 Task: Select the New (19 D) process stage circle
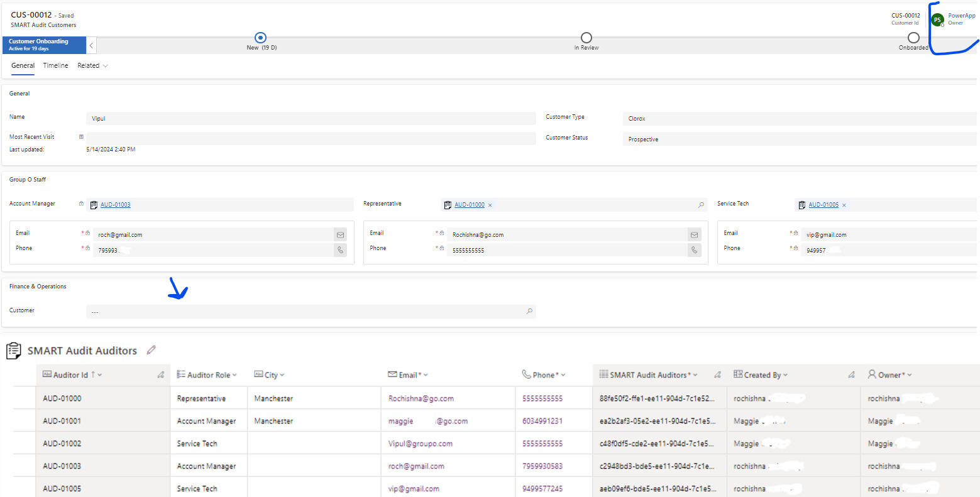[260, 38]
